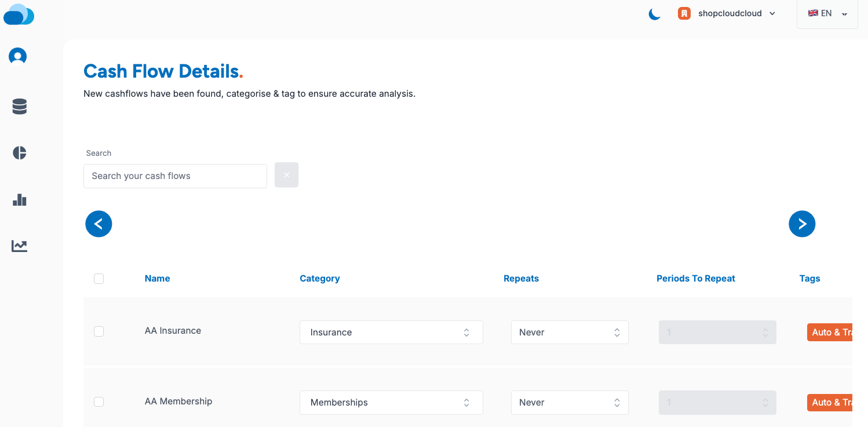Select the database icon in the sidebar
The width and height of the screenshot is (868, 427).
tap(19, 106)
